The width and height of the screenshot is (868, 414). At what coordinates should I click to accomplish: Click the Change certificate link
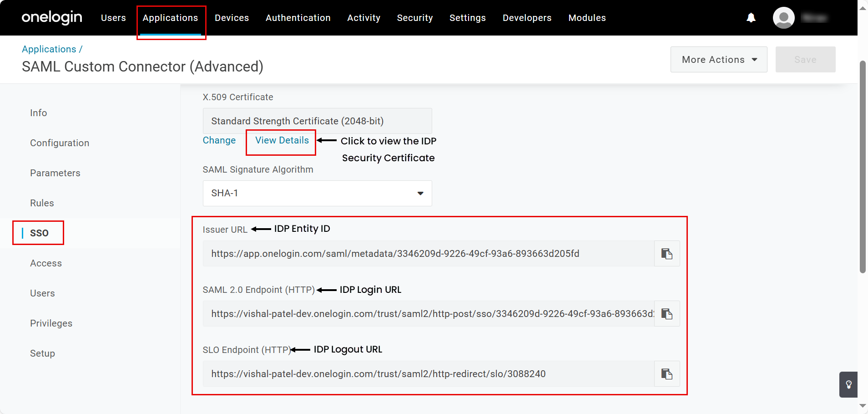click(219, 140)
